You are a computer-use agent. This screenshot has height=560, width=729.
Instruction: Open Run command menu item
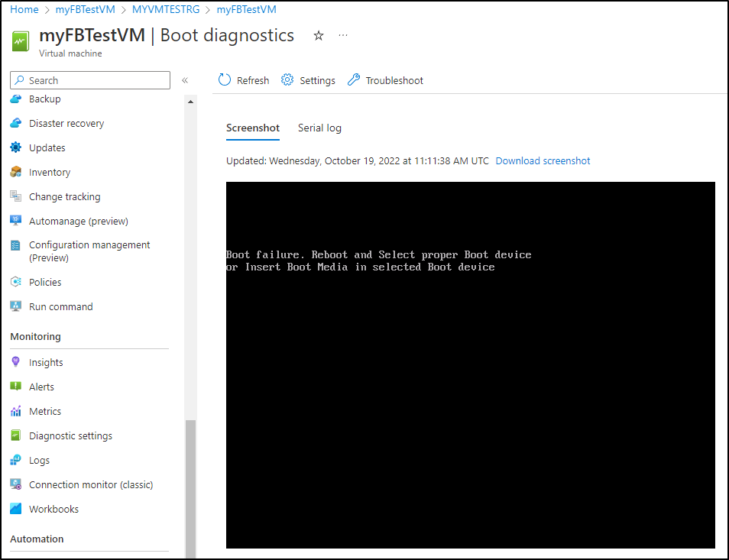click(61, 306)
